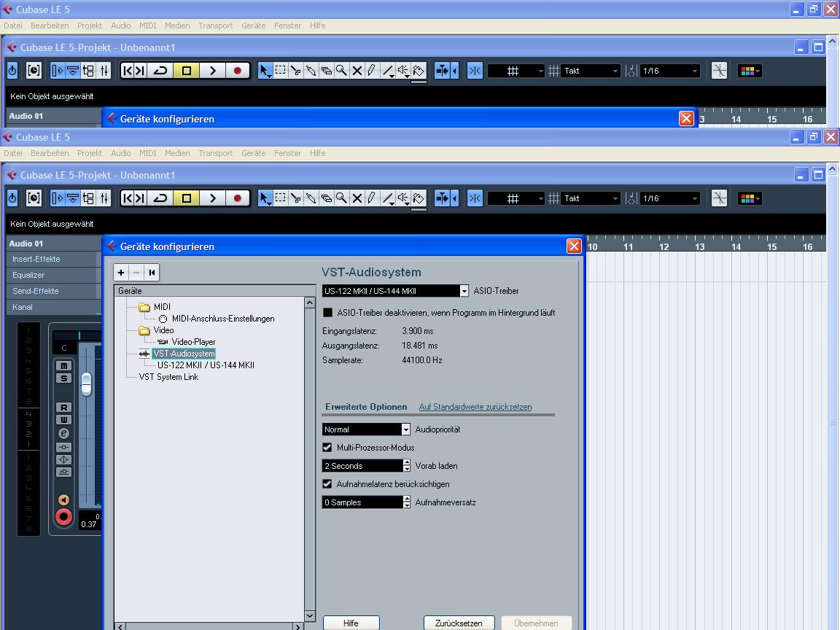Click Constrain Delay Compensation icon in the lower toolbar
Viewport: 840px width, 630px height.
tap(34, 198)
